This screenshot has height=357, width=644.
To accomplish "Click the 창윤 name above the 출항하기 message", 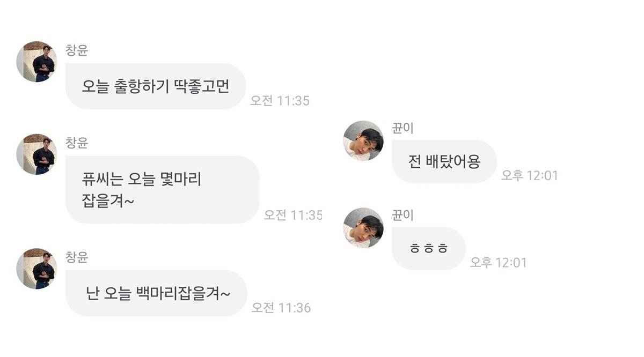I will (77, 50).
